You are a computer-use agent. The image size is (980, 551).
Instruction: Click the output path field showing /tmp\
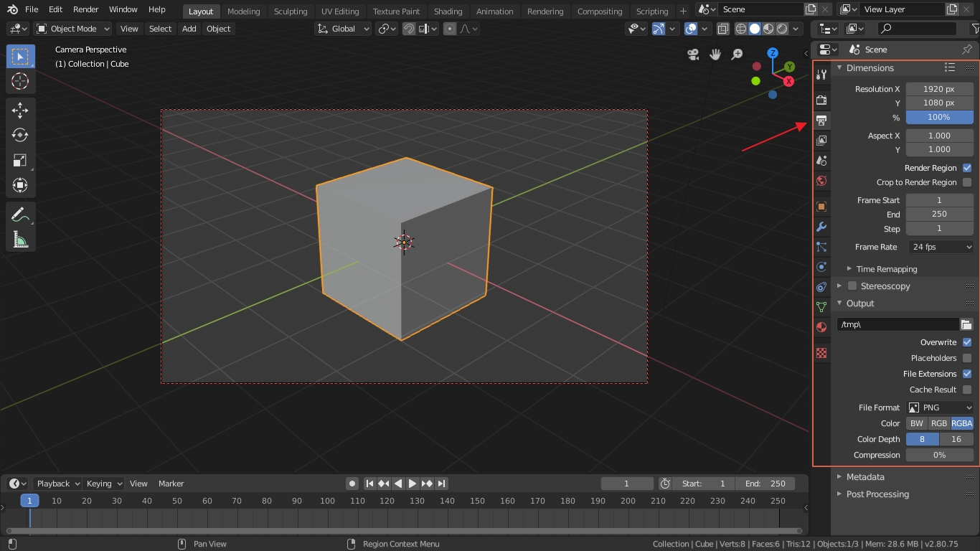897,324
